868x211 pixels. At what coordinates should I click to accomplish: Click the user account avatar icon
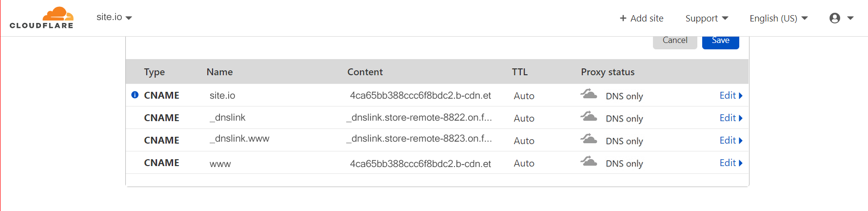tap(834, 18)
